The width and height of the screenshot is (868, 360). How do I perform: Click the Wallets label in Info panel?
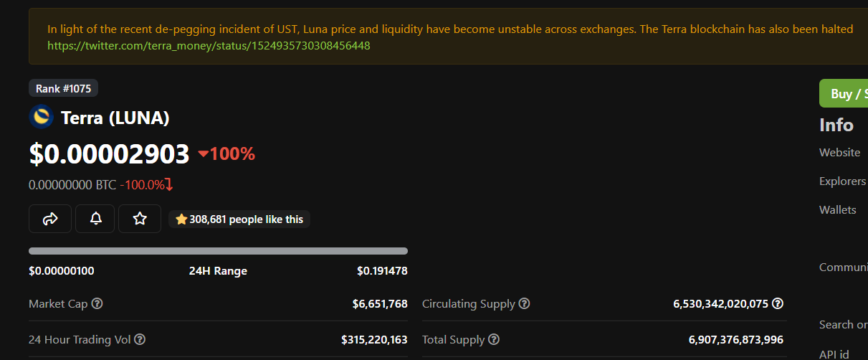coord(838,209)
